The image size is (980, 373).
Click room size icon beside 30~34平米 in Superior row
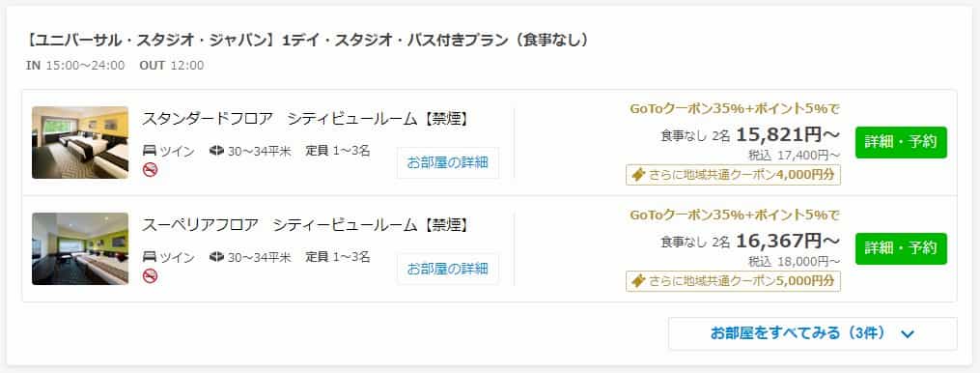[x=217, y=257]
